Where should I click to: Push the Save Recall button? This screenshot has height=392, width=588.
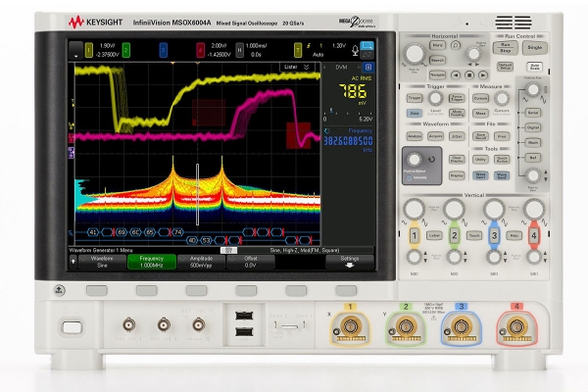[x=480, y=136]
